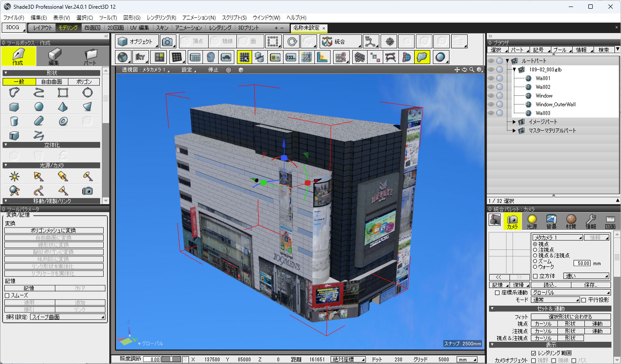
Task: Open the 材質 material palette
Action: (571, 222)
